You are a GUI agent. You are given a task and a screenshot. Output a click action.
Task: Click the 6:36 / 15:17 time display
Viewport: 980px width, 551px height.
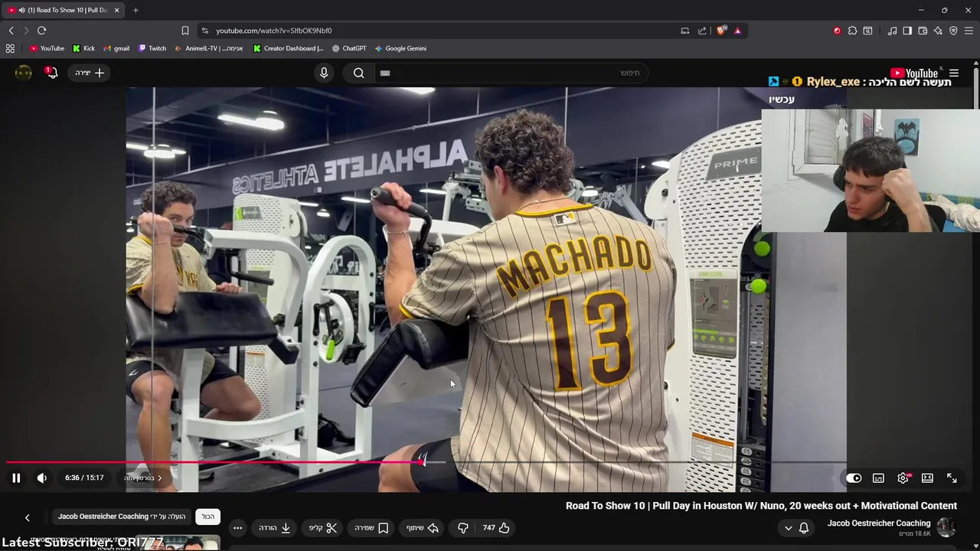click(x=84, y=478)
